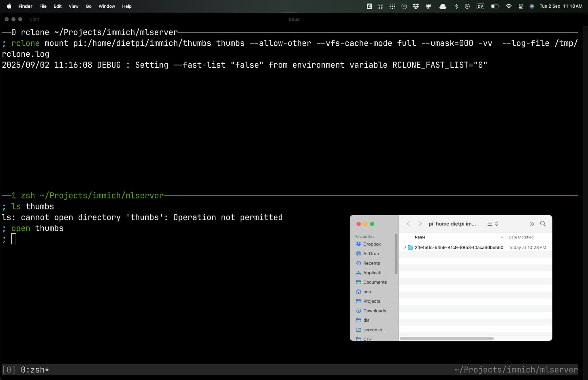This screenshot has height=380, width=588.
Task: Open Dropbox in Finder sidebar
Action: click(x=372, y=244)
